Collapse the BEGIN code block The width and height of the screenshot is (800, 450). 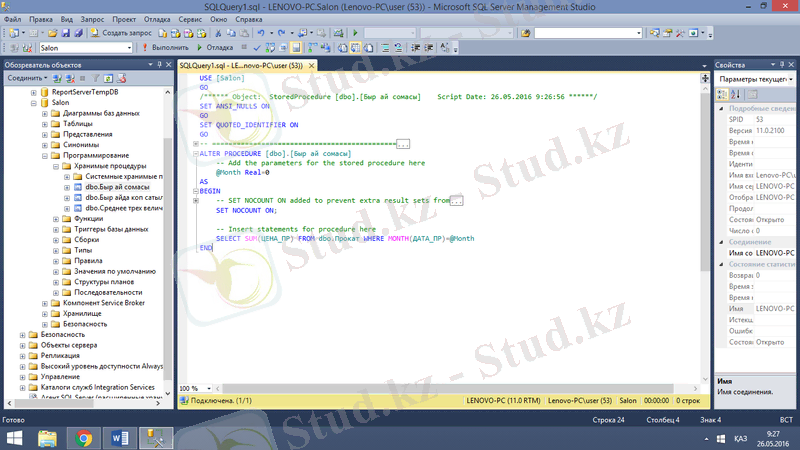coord(196,191)
